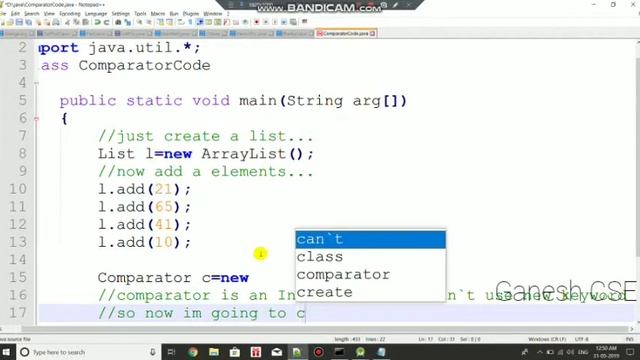Click the Zoom Out toolbar icon
Image resolution: width=640 pixels, height=360 pixels.
click(x=149, y=22)
